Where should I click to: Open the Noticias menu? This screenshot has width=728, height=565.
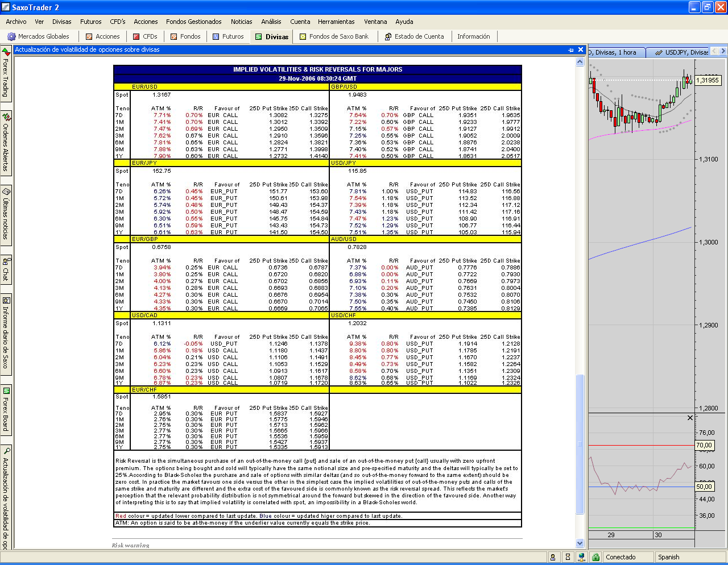[x=242, y=22]
